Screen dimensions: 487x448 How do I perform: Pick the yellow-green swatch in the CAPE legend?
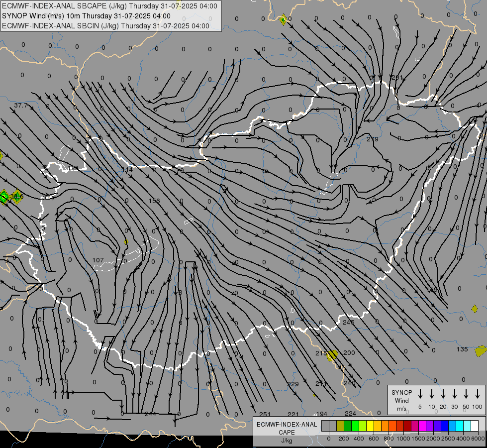coord(363,426)
